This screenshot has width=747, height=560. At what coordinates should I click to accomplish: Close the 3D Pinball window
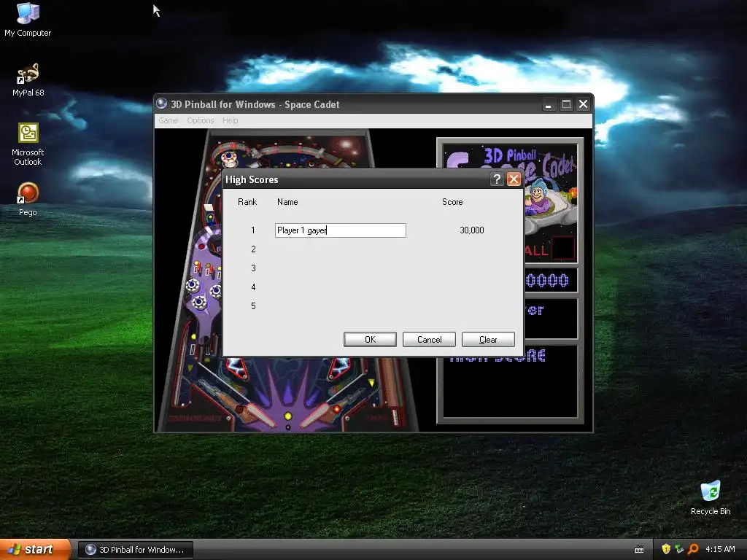click(x=583, y=104)
